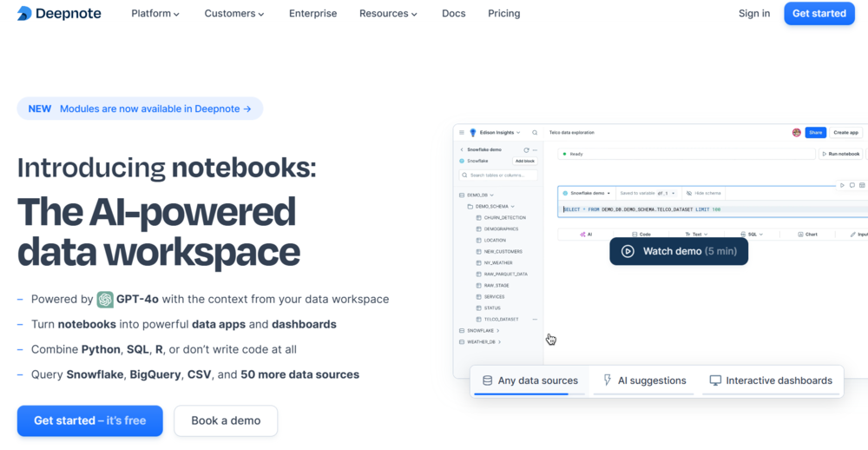Image resolution: width=868 pixels, height=450 pixels.
Task: Open the SQL block dropdown
Action: point(752,235)
